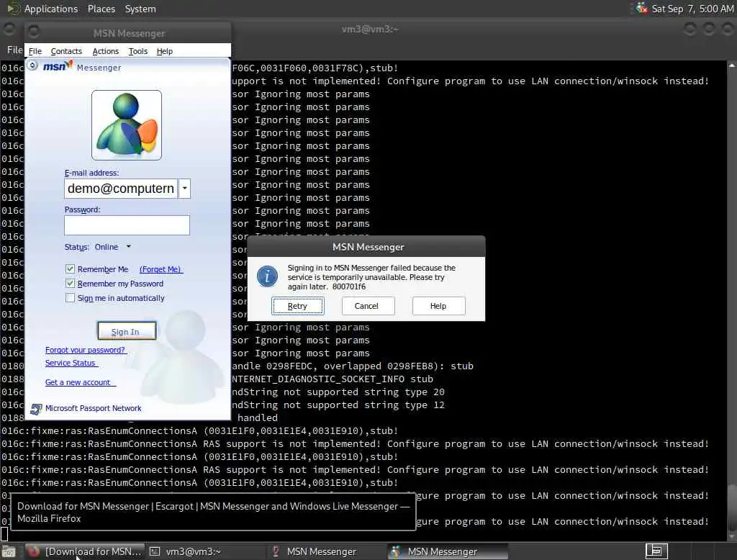Open the File menu in MSN Messenger
Screen dimensions: 737x560
click(x=35, y=51)
